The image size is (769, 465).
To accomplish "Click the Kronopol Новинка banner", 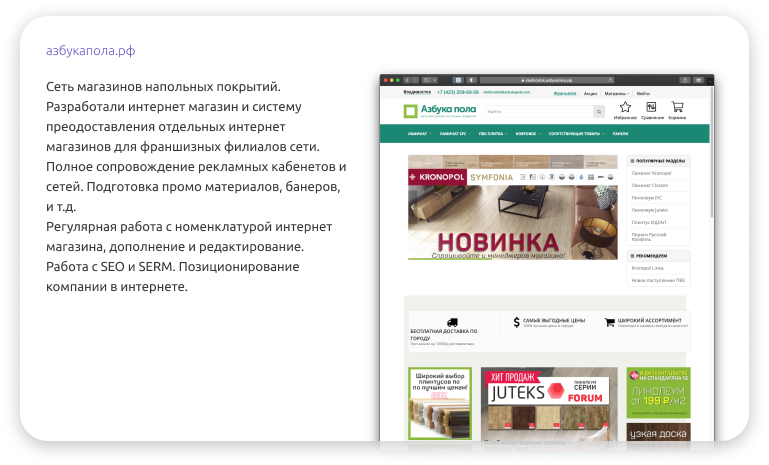I will [513, 207].
